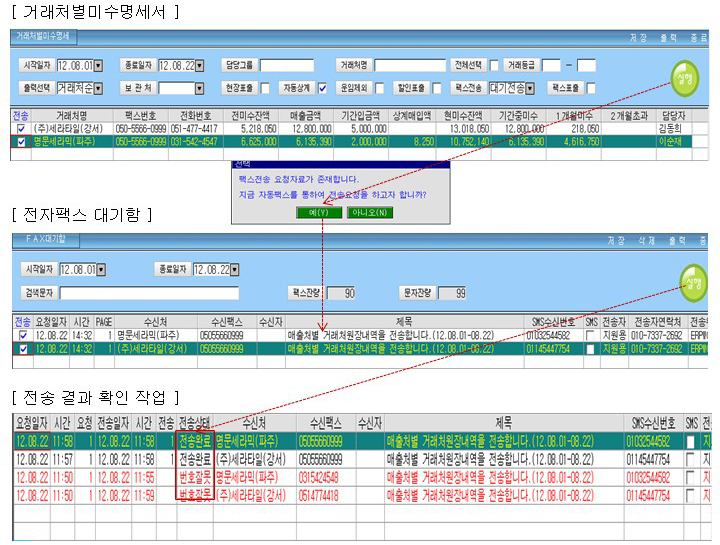Open 시작일자 date dropdown in 거래처별미수명세

(98, 66)
